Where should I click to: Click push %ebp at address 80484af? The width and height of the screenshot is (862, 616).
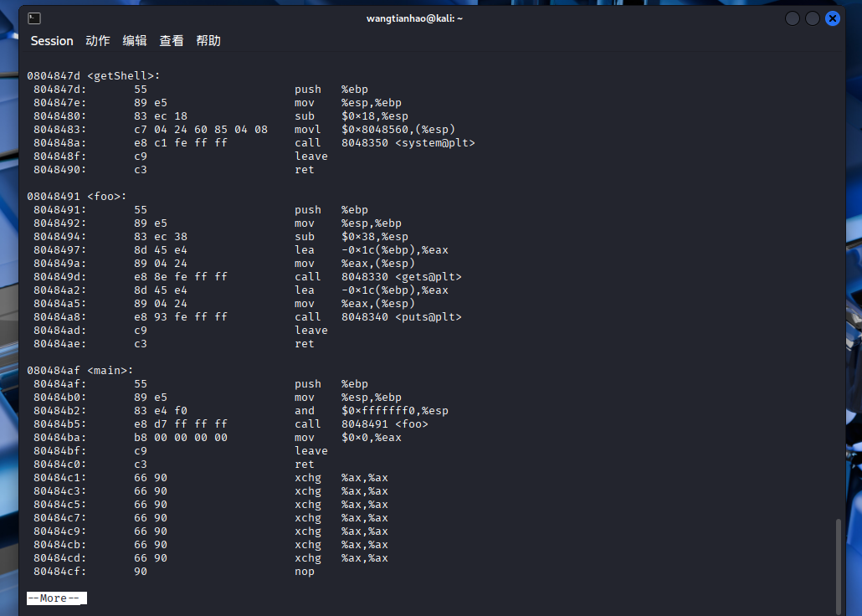point(331,384)
